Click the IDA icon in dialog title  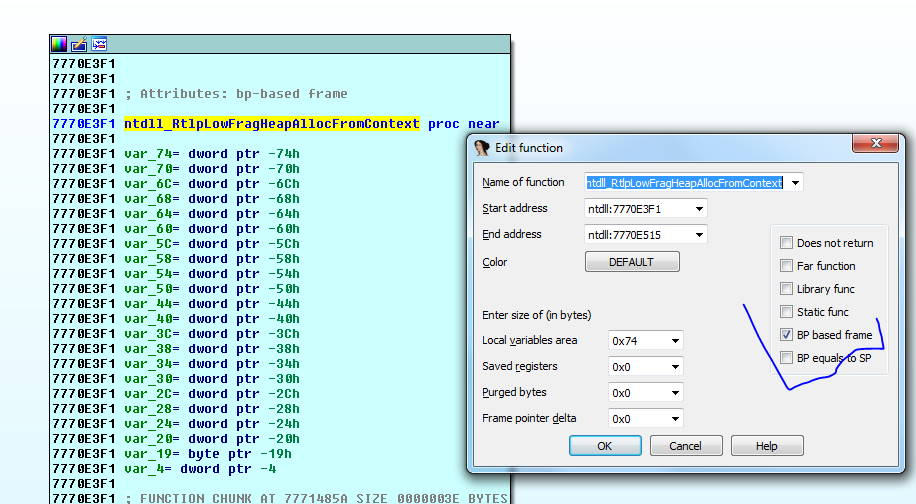coord(482,148)
